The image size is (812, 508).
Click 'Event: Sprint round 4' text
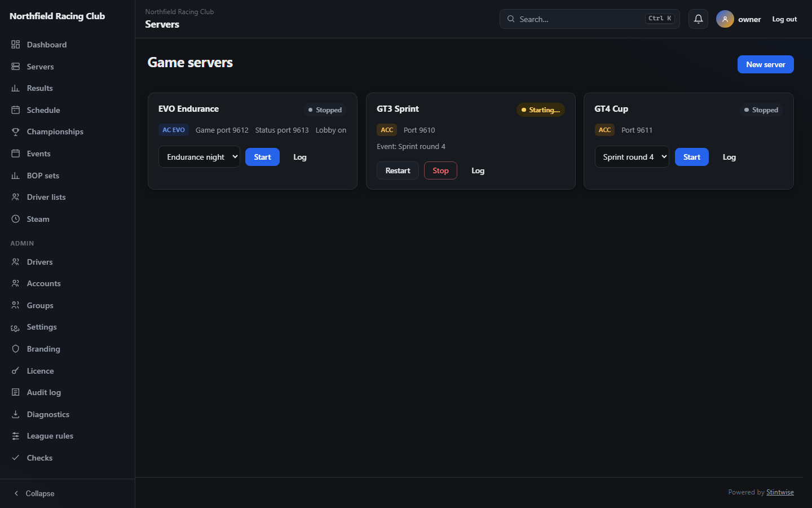pos(411,147)
